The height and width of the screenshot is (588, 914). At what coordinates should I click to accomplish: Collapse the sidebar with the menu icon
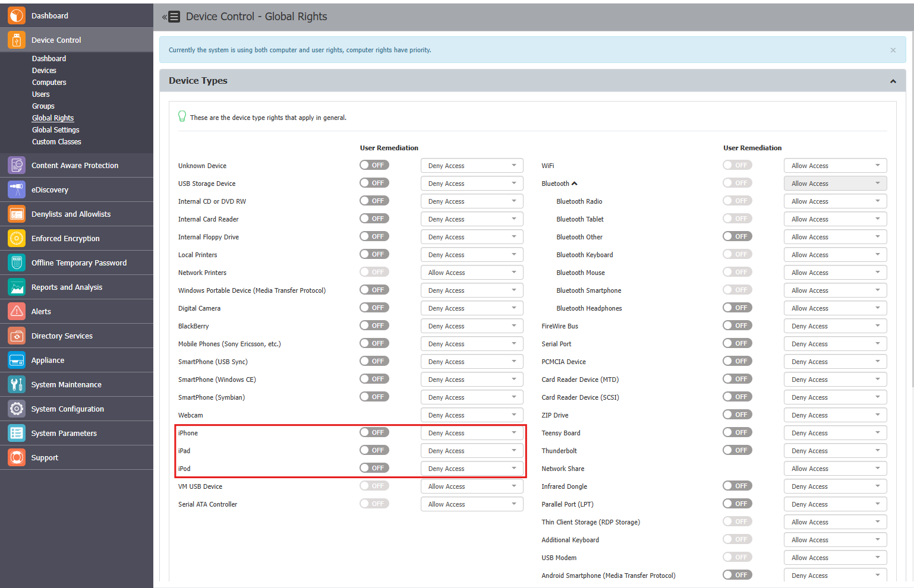point(171,17)
